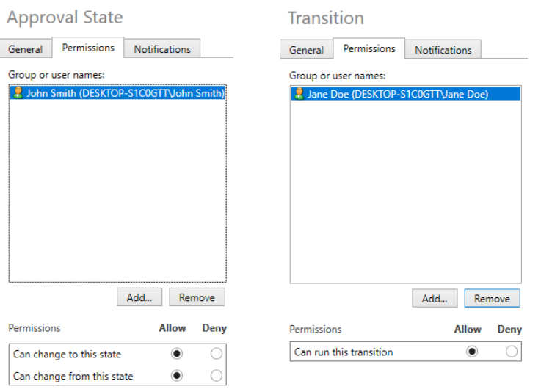The image size is (541, 392).
Task: Select John Smith entry in user list
Action: (x=117, y=92)
